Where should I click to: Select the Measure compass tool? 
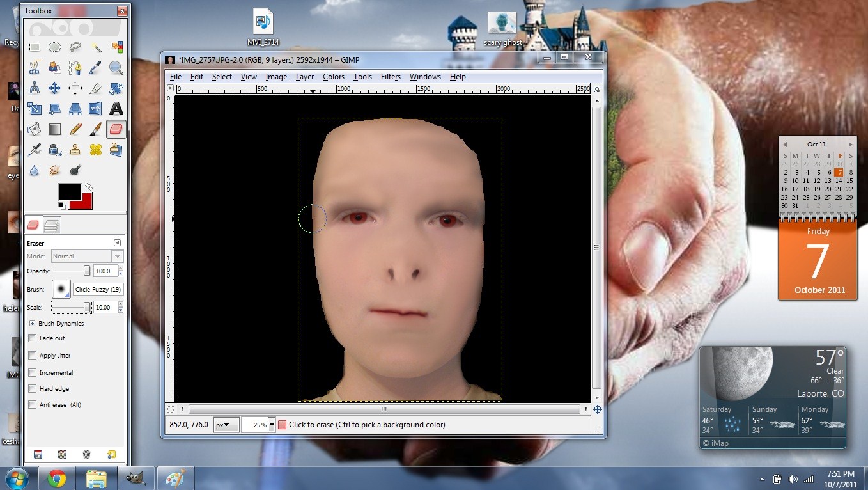click(35, 88)
